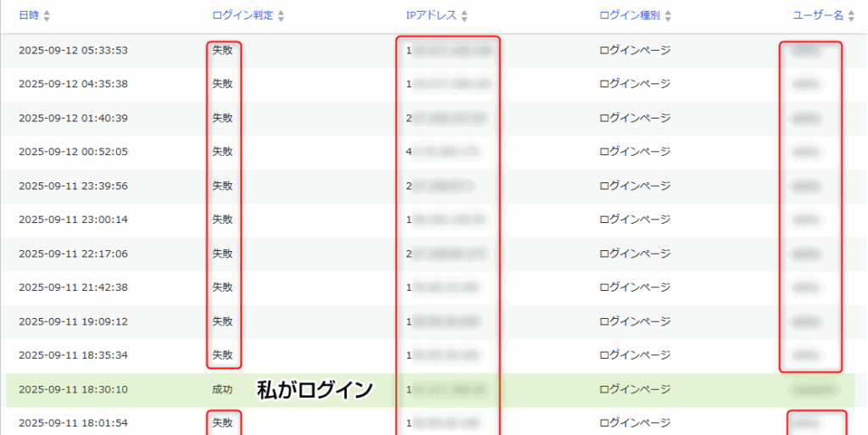
Task: Select the date 2025-09-12 04:35:38
Action: (73, 84)
